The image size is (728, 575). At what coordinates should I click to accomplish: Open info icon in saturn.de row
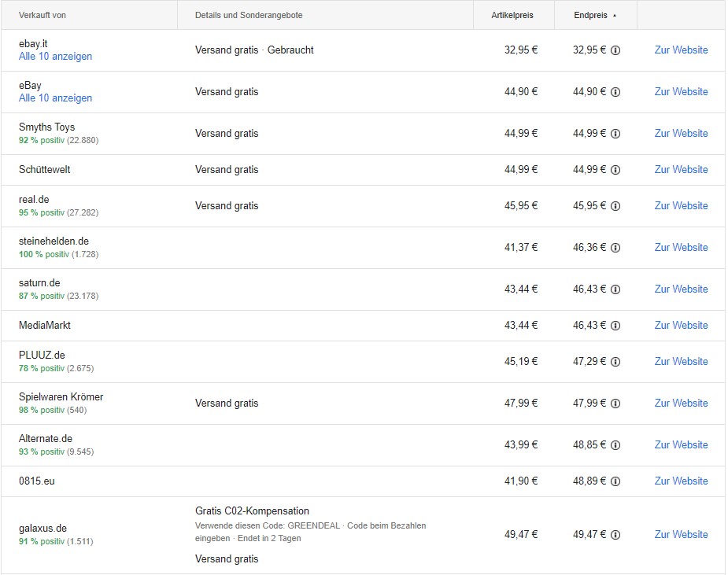615,290
